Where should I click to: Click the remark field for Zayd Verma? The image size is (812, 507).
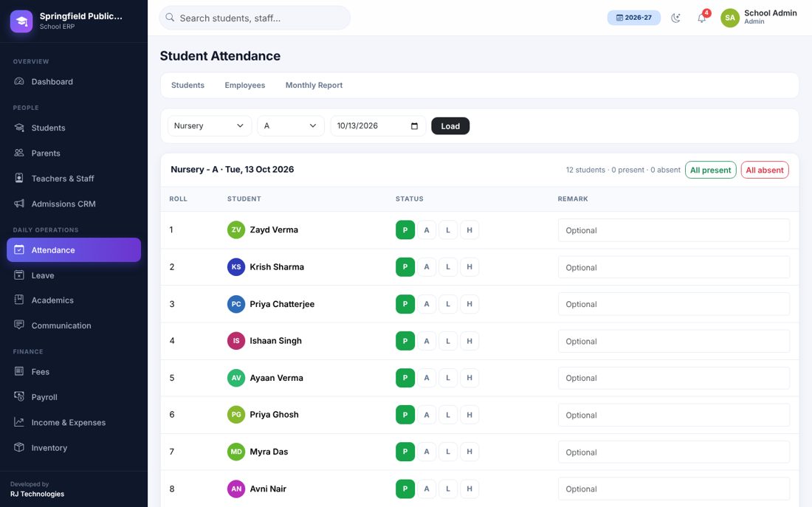(674, 230)
